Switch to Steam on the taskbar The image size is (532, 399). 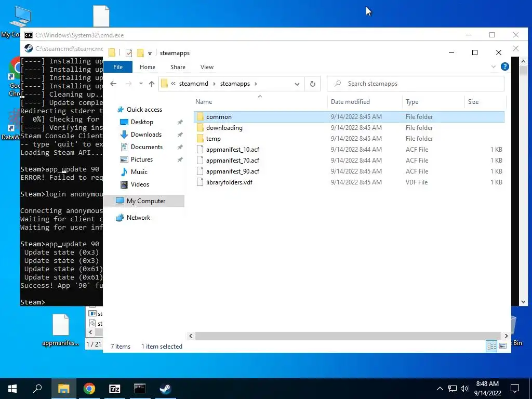(x=165, y=389)
